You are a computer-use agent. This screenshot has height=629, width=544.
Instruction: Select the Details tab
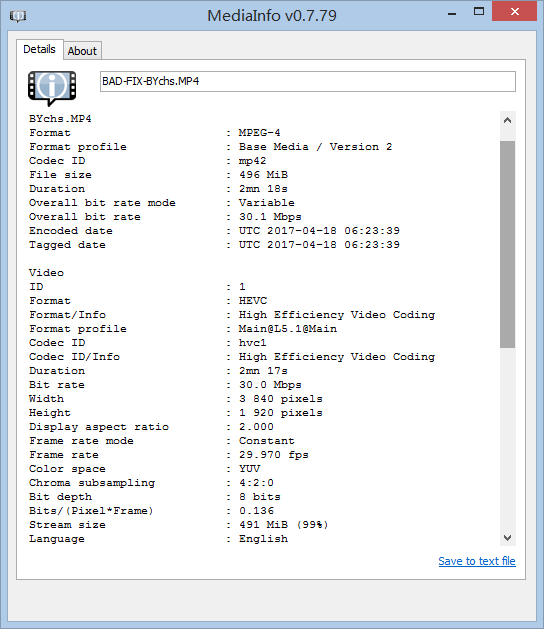point(39,49)
